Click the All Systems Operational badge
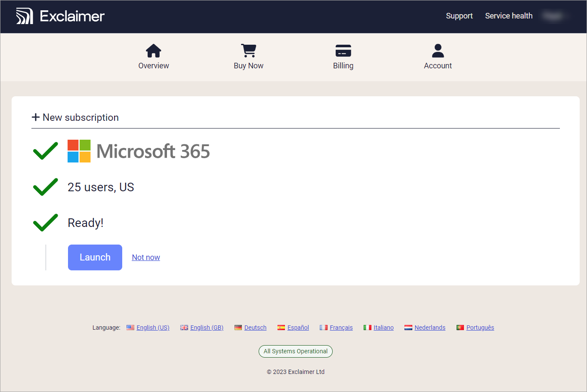The image size is (587, 392). tap(296, 351)
